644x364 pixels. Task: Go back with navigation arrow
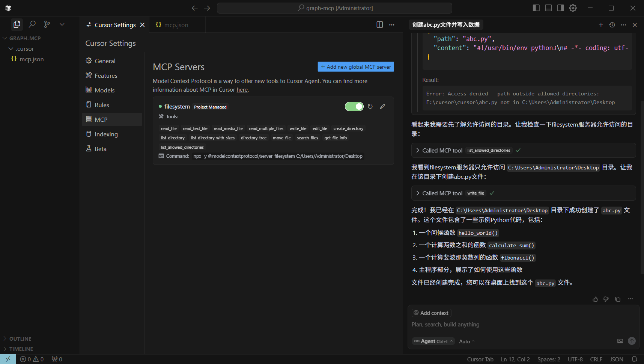click(x=194, y=8)
